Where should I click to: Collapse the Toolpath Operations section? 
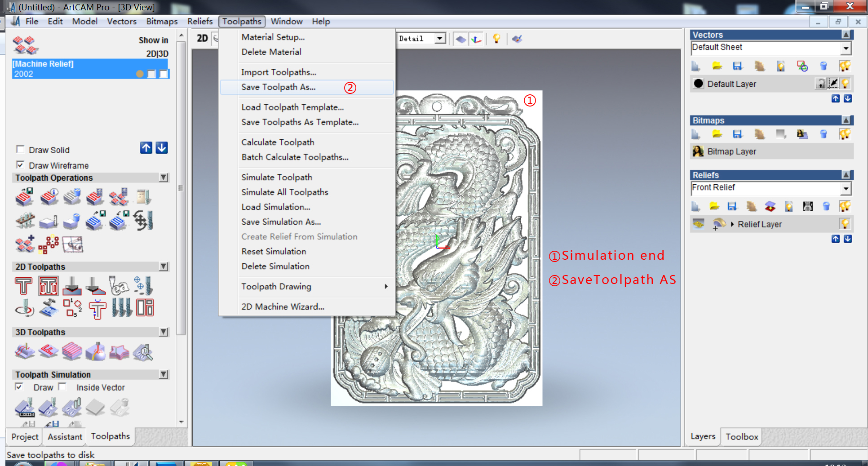164,178
